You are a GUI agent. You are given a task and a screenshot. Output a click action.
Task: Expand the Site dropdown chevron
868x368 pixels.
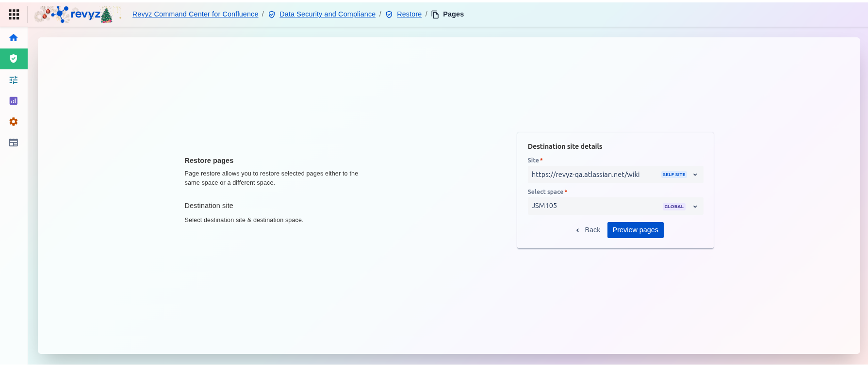coord(695,175)
